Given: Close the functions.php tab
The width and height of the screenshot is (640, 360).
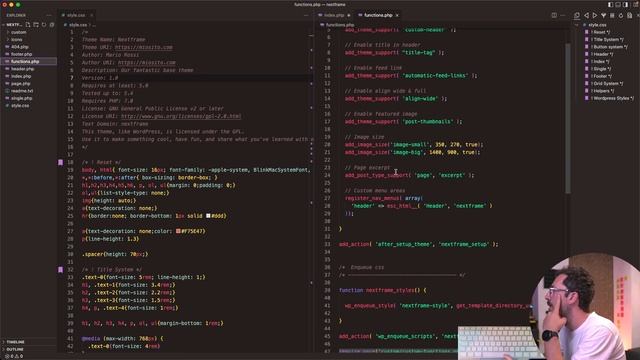Looking at the screenshot, I should click(x=397, y=15).
